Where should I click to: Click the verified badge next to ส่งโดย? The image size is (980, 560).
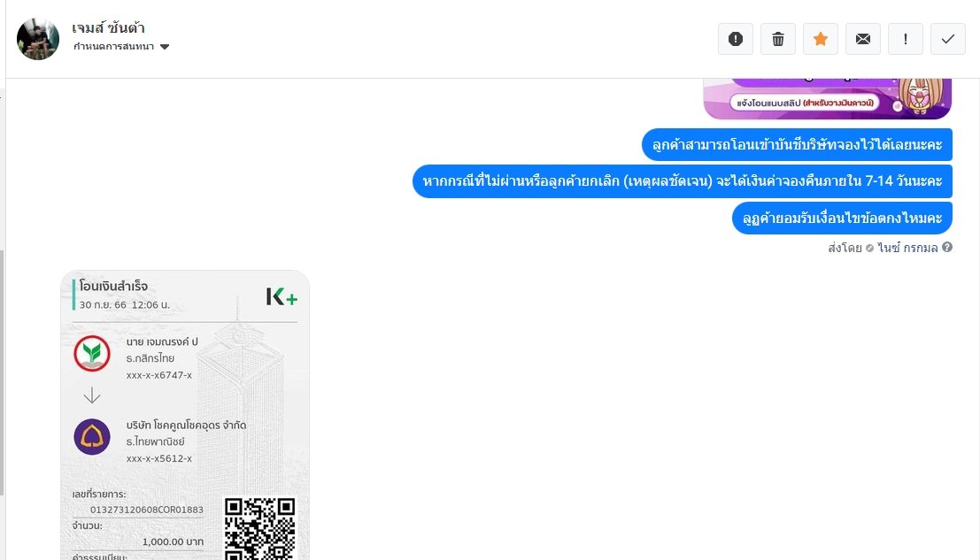869,248
